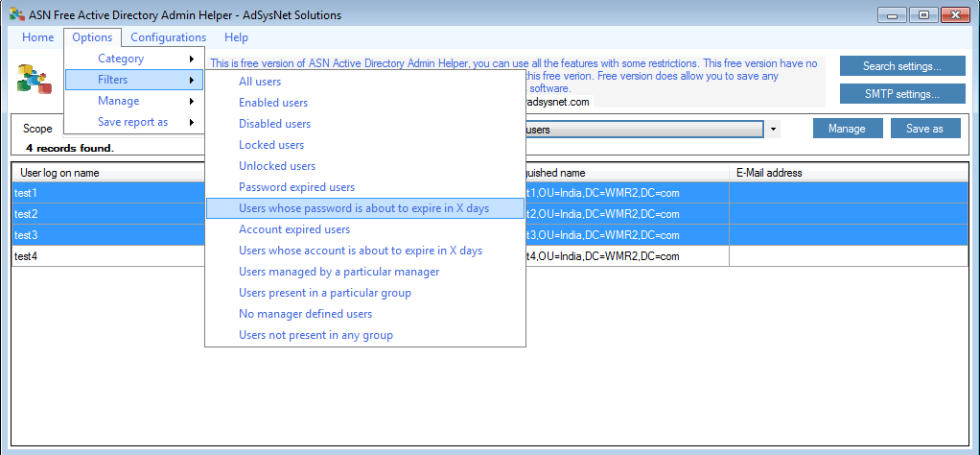Click the empty E-Mail cell for test4
The width and height of the screenshot is (980, 455).
(849, 256)
